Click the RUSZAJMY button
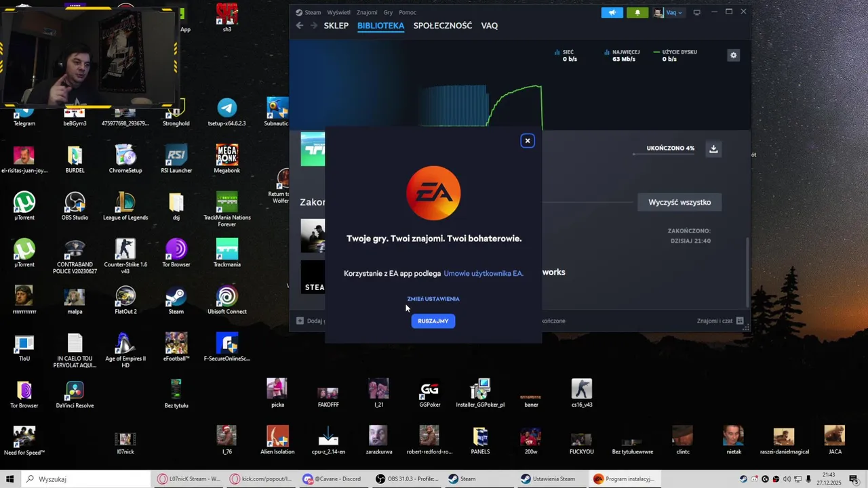 click(x=433, y=321)
